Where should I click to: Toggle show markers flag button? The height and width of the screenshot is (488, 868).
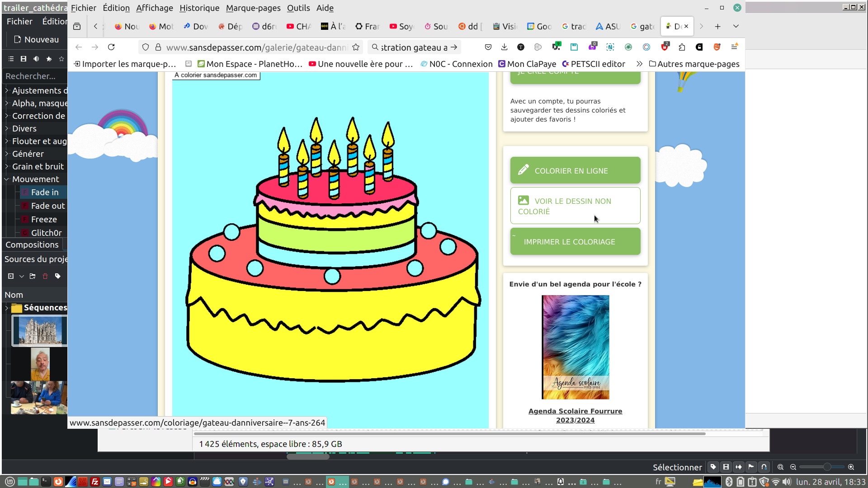pos(751,467)
